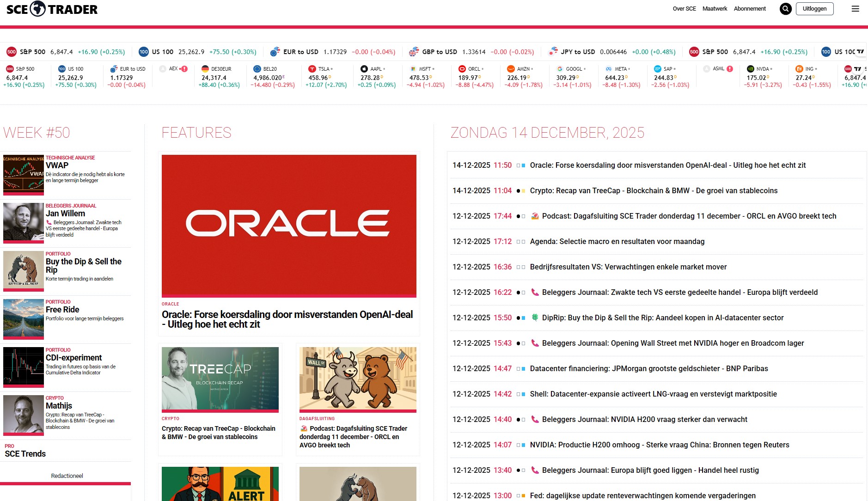Click the TreeCap Blockchain Recap image

click(x=220, y=379)
